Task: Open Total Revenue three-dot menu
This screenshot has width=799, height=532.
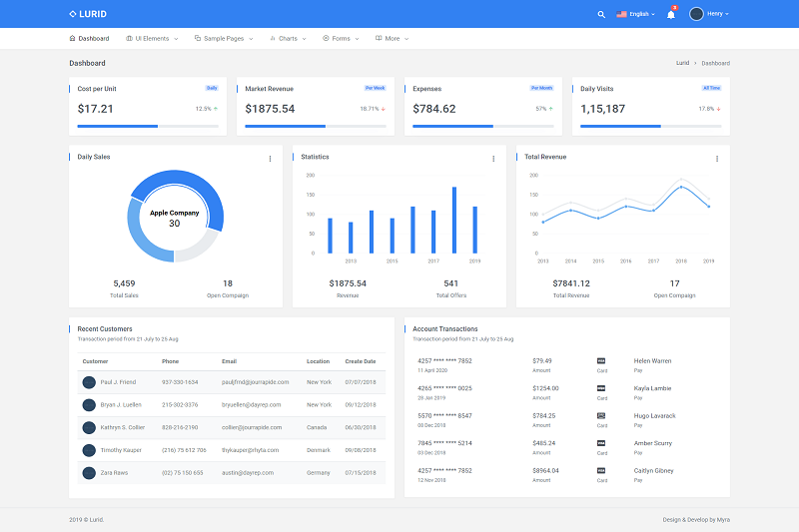Action: pyautogui.click(x=717, y=158)
